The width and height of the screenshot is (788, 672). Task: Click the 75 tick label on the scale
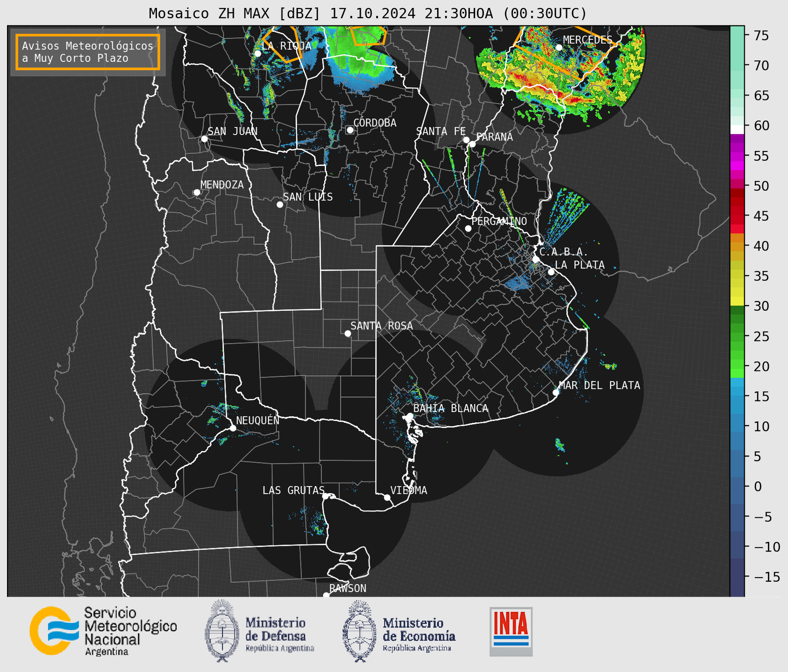761,36
